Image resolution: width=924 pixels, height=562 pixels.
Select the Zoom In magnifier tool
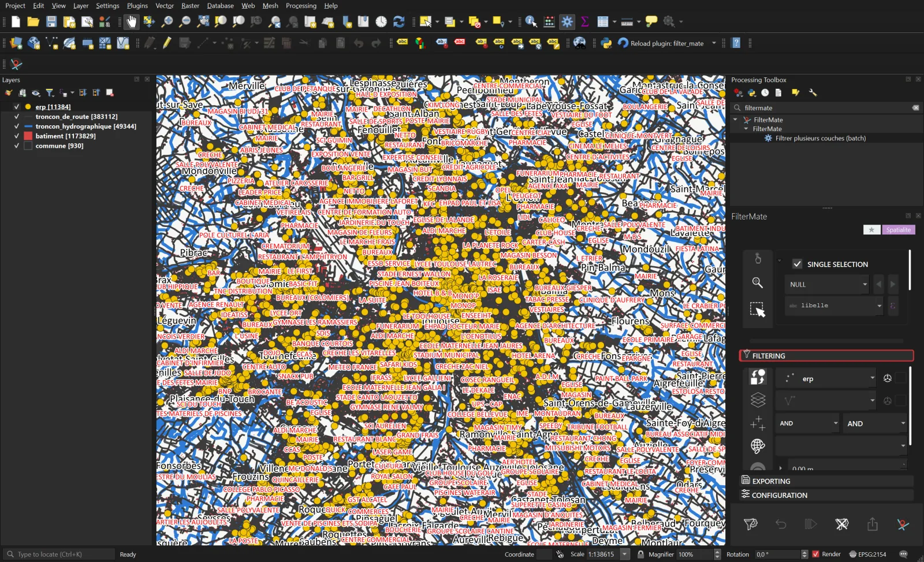click(167, 22)
